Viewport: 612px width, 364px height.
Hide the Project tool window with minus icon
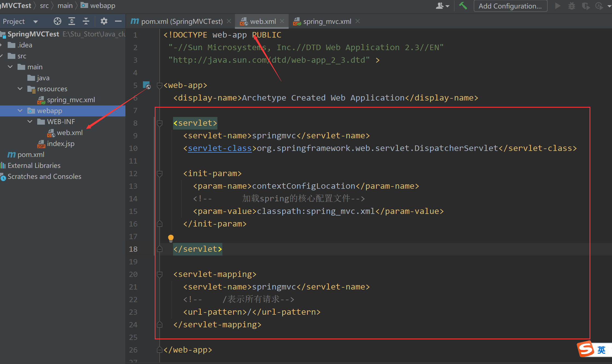point(118,21)
